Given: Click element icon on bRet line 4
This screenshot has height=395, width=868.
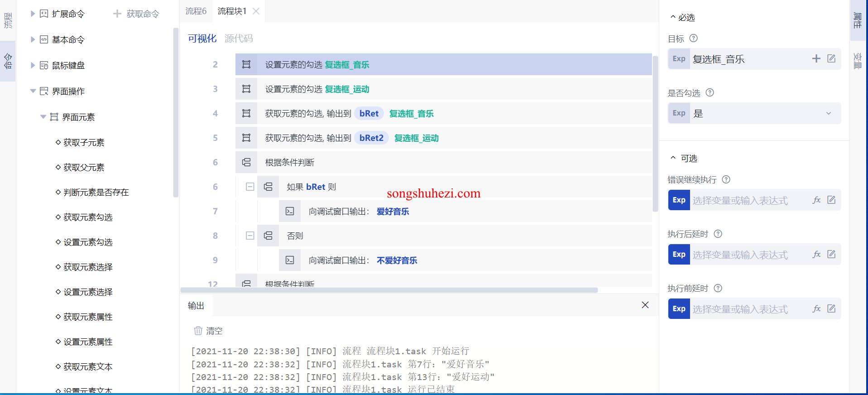Looking at the screenshot, I should (x=246, y=113).
